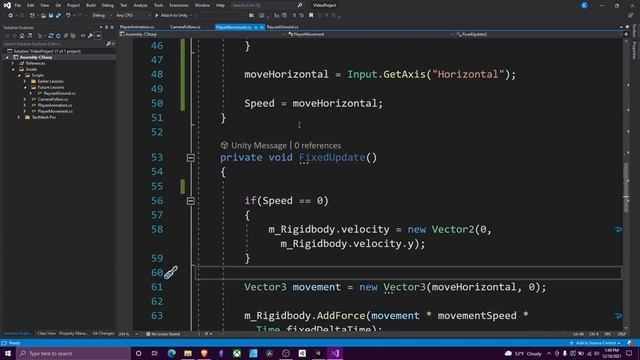Select RaycastGround.cs in Solution Explorer

tap(60, 93)
